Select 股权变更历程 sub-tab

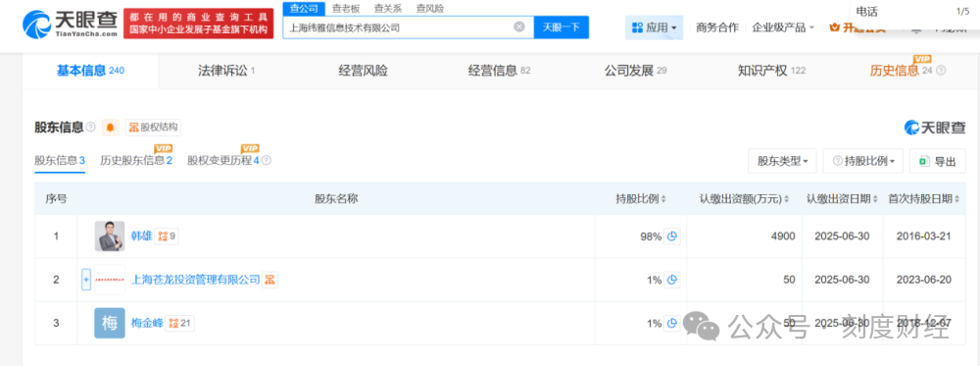tap(223, 161)
